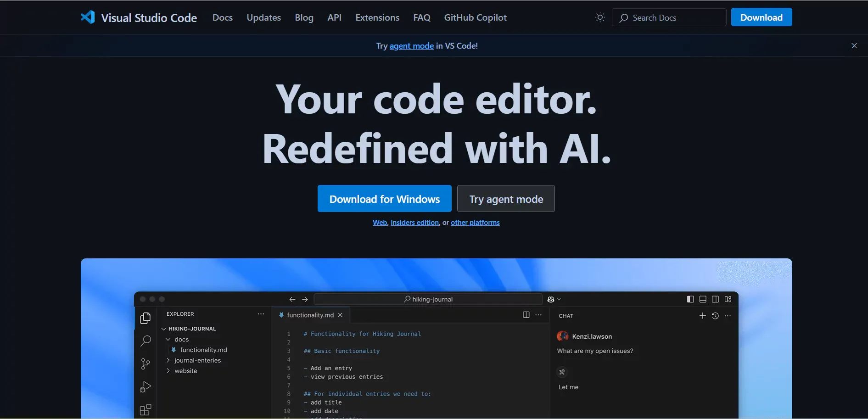Open the API menu item
The image size is (868, 419).
pyautogui.click(x=335, y=17)
